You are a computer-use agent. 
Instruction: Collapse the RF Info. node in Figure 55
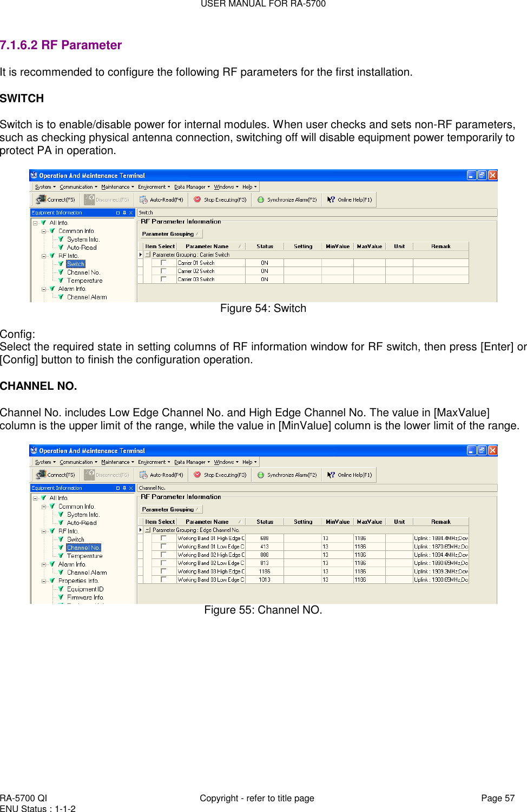[x=44, y=531]
